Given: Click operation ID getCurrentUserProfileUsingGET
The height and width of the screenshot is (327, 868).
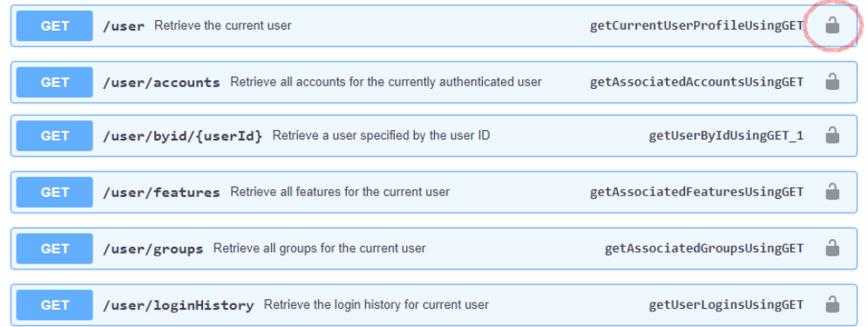Looking at the screenshot, I should coord(696,25).
